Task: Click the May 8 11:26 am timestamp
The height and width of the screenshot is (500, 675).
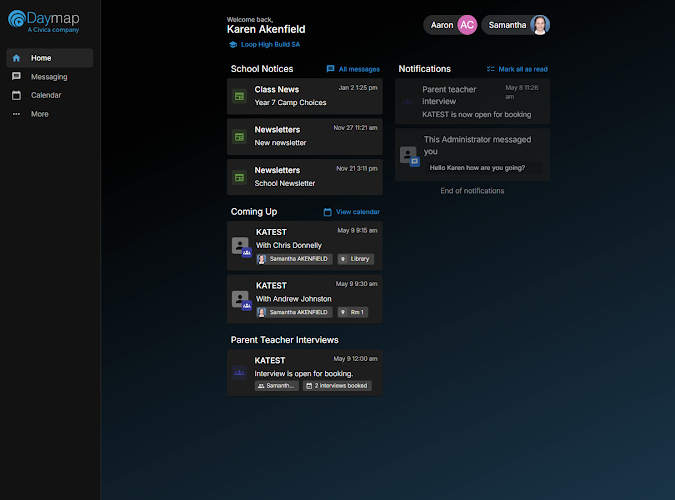Action: pos(521,92)
